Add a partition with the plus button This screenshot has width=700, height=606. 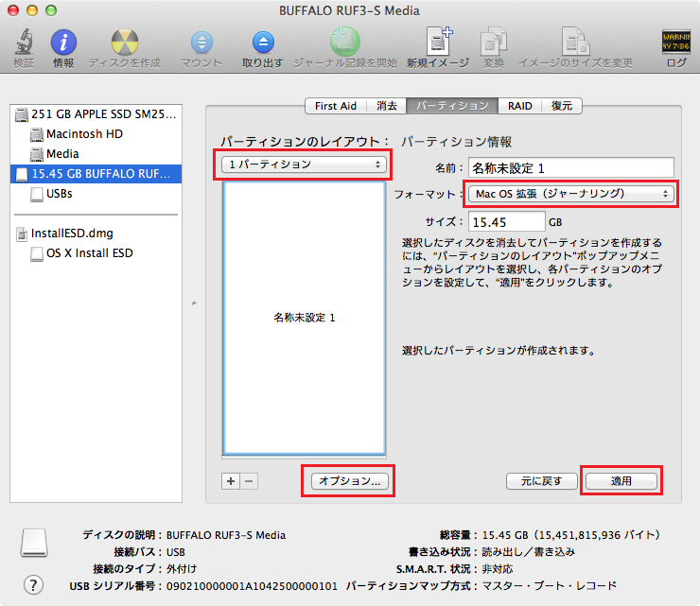coord(231,481)
